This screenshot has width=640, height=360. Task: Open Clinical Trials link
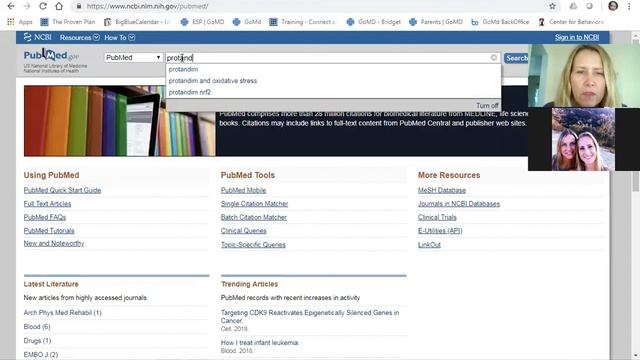coord(437,217)
